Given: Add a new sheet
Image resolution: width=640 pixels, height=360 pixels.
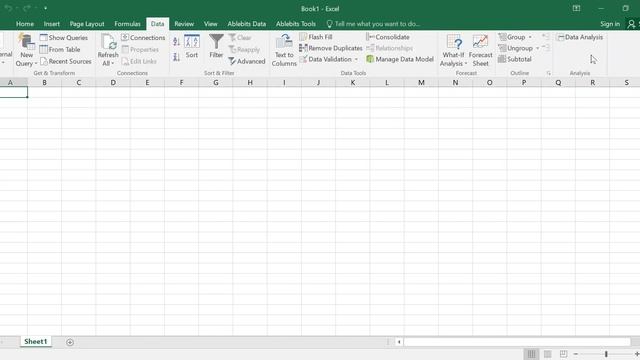Looking at the screenshot, I should click(x=70, y=342).
